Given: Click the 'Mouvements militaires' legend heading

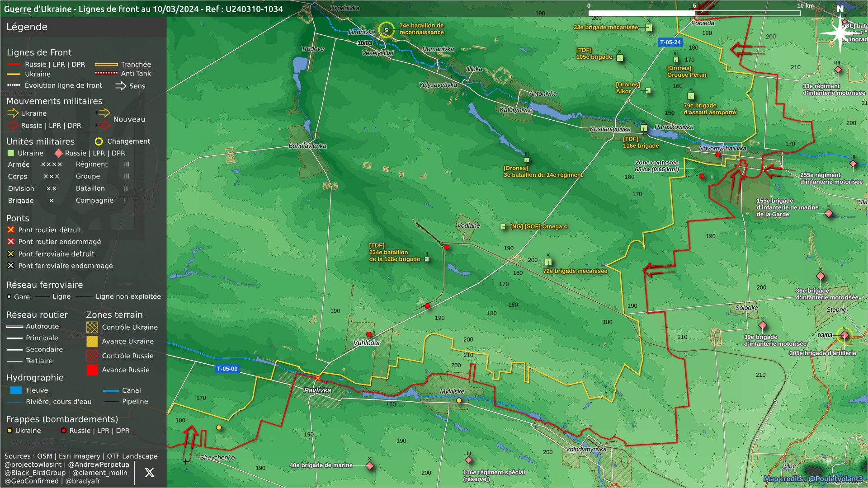Looking at the screenshot, I should [x=54, y=101].
